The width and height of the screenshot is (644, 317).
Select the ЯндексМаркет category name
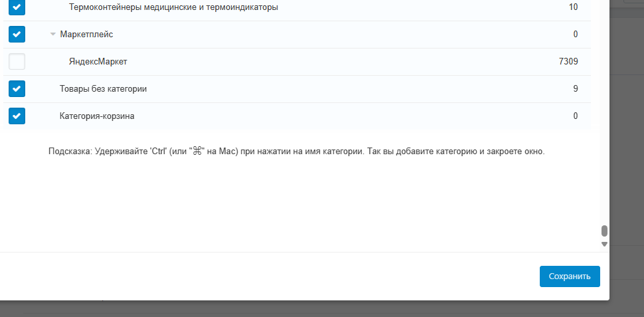[x=98, y=62]
